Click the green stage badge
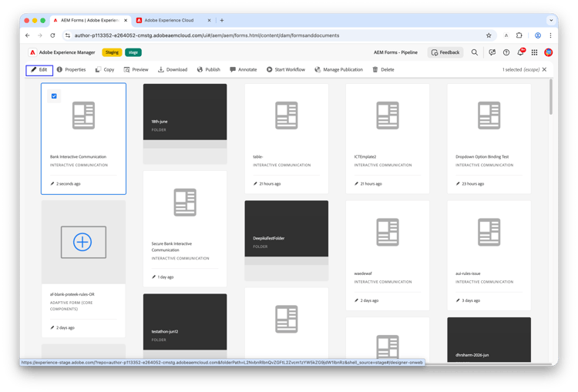 [x=133, y=52]
